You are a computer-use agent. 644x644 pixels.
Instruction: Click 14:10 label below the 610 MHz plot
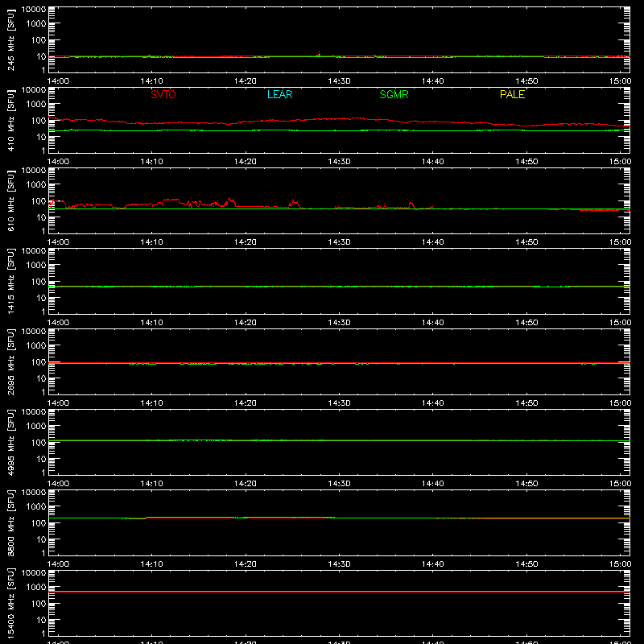coord(151,242)
